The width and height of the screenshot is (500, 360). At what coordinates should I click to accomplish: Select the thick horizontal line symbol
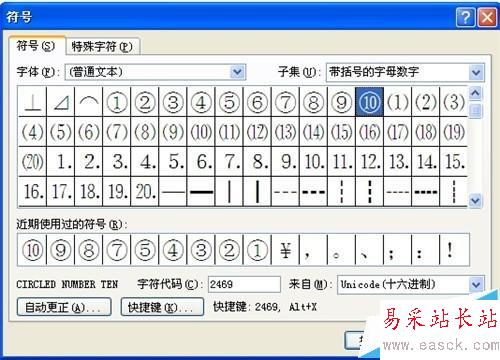pyautogui.click(x=201, y=191)
